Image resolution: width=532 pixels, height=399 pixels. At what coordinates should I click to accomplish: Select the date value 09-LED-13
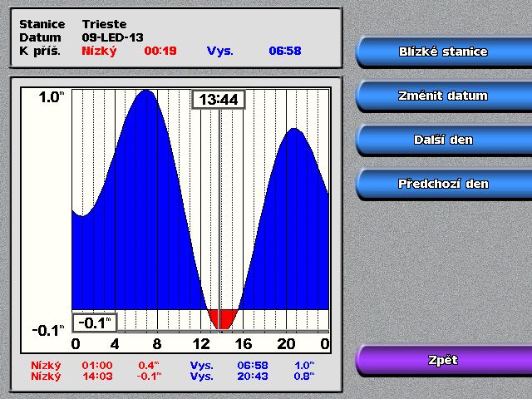click(x=114, y=37)
